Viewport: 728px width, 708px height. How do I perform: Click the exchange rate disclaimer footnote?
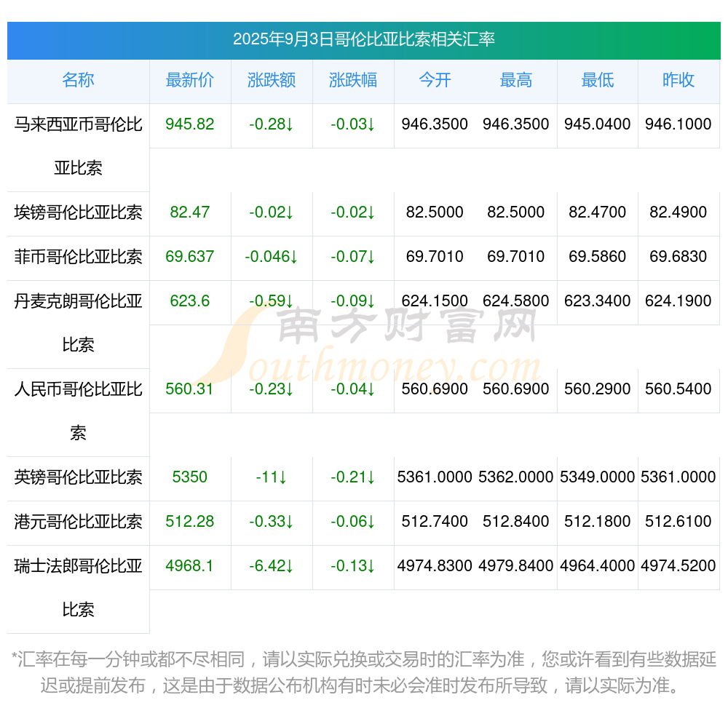[x=363, y=672]
